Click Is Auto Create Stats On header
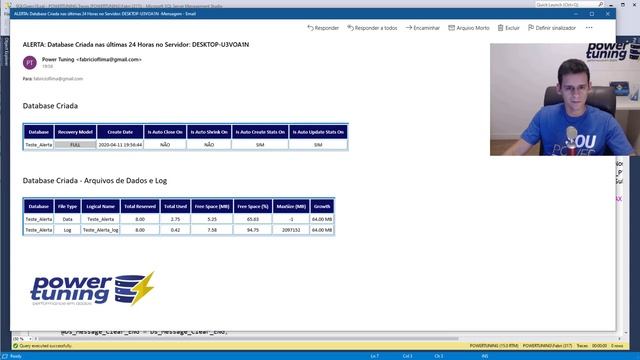640x360 pixels. point(260,132)
